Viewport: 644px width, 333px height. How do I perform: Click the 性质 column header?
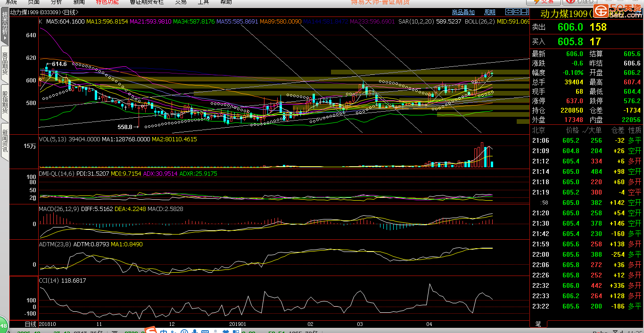635,130
